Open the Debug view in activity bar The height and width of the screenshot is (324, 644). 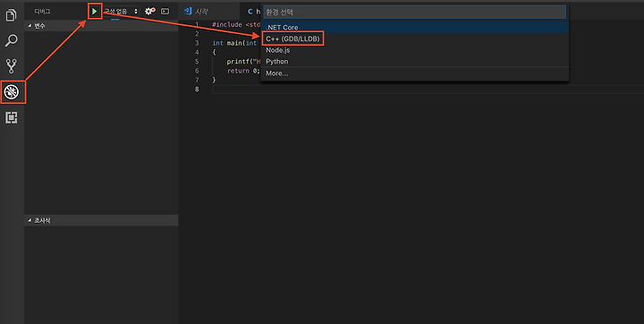(12, 91)
